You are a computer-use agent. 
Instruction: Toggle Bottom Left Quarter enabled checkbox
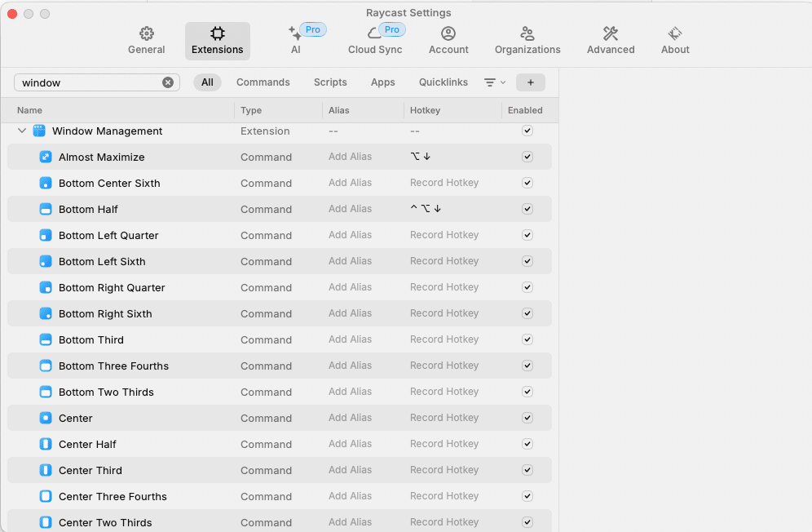[527, 235]
